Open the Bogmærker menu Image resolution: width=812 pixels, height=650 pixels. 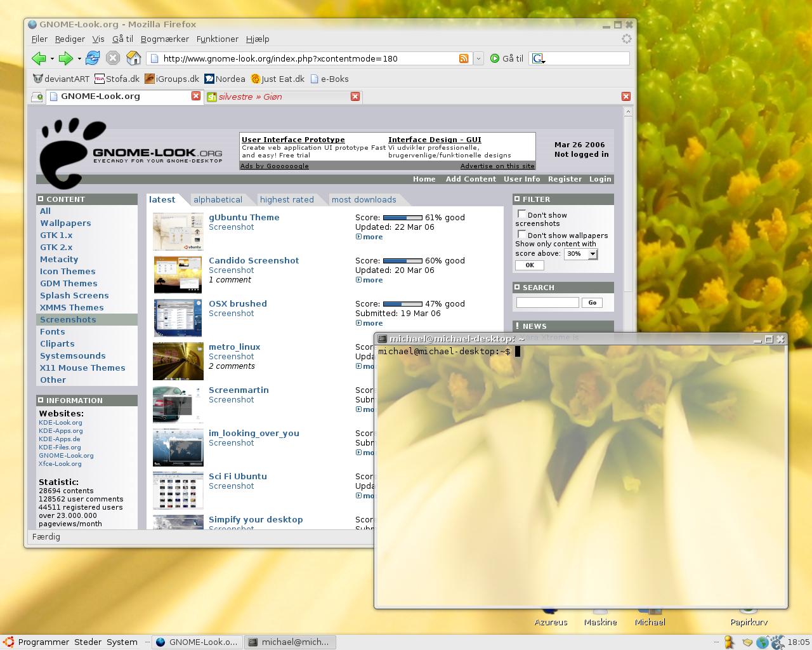point(165,39)
